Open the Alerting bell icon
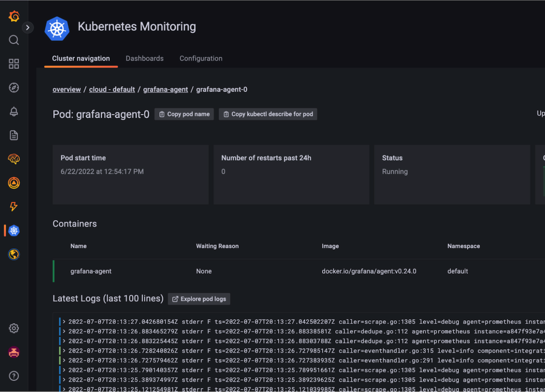 tap(14, 111)
